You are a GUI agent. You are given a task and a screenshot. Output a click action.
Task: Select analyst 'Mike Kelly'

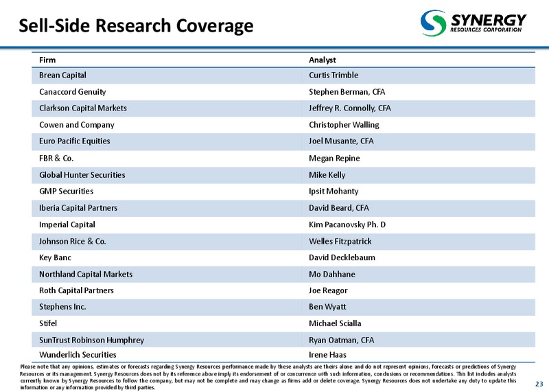click(327, 175)
